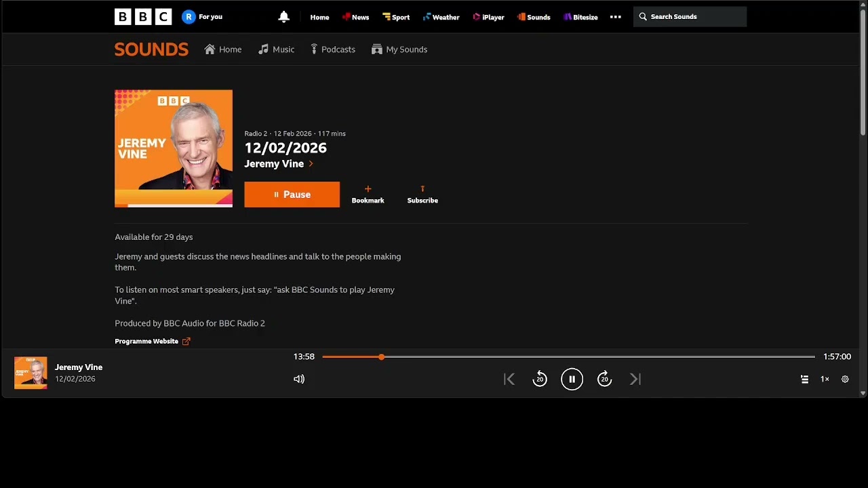Pause using the round player button
This screenshot has height=488, width=868.
572,380
